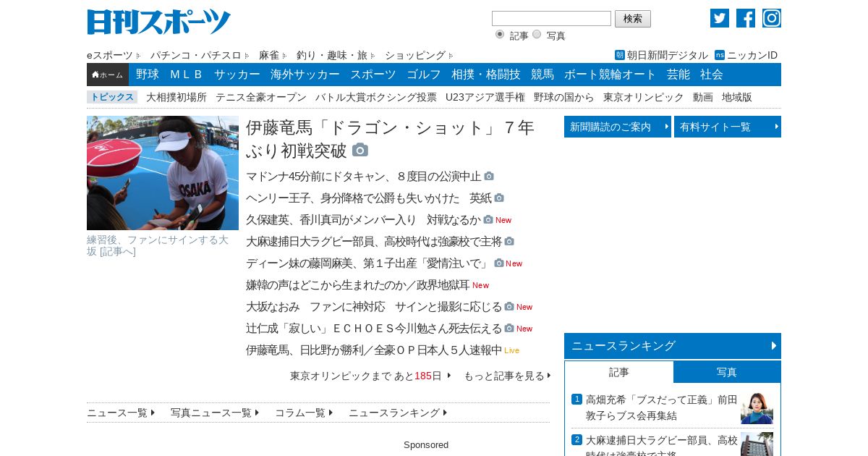Select the 写真 search radio button
The image size is (868, 456).
tap(537, 34)
